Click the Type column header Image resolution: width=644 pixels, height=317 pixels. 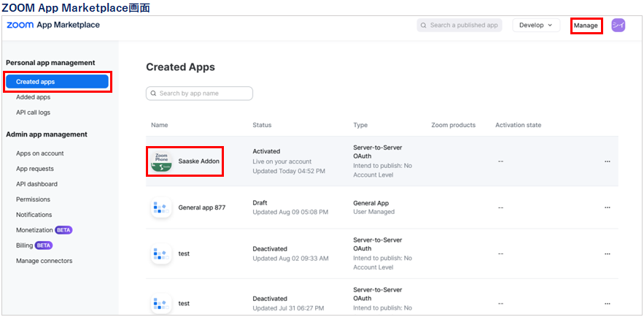point(360,125)
